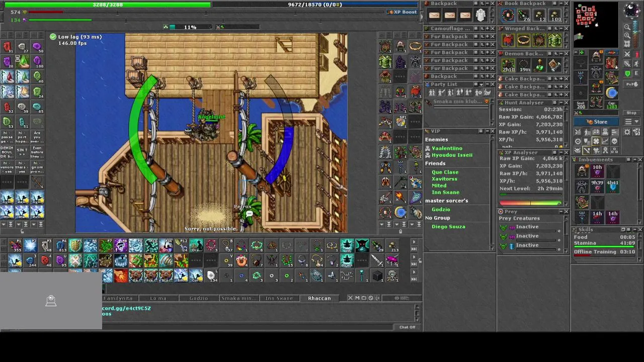Select the green armor in Winged Backpack
Screen dimensions: 644x362
[x=554, y=40]
